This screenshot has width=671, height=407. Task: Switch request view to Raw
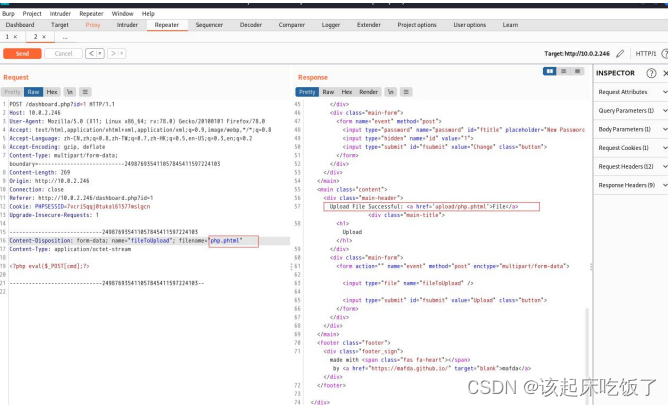click(x=33, y=92)
